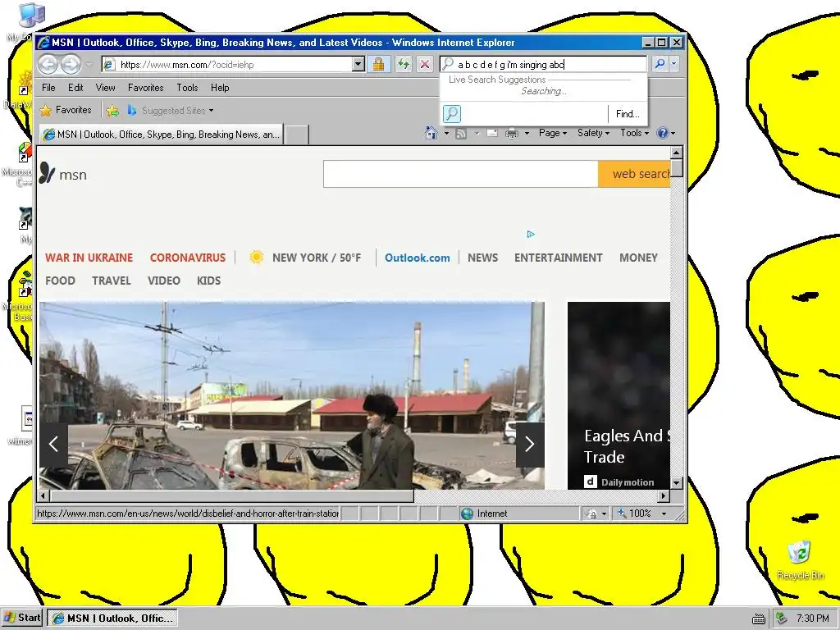Click the Help question mark icon
Image resolution: width=840 pixels, height=630 pixels.
(x=663, y=133)
